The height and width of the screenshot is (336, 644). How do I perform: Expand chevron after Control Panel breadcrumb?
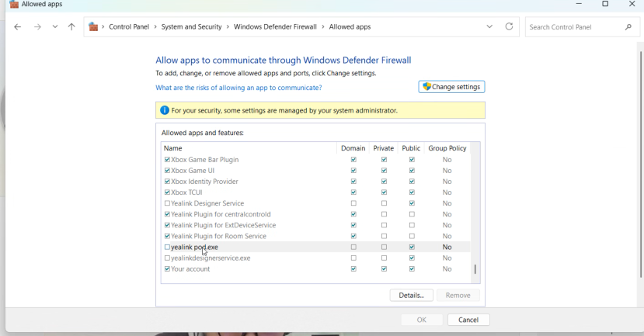tap(155, 26)
